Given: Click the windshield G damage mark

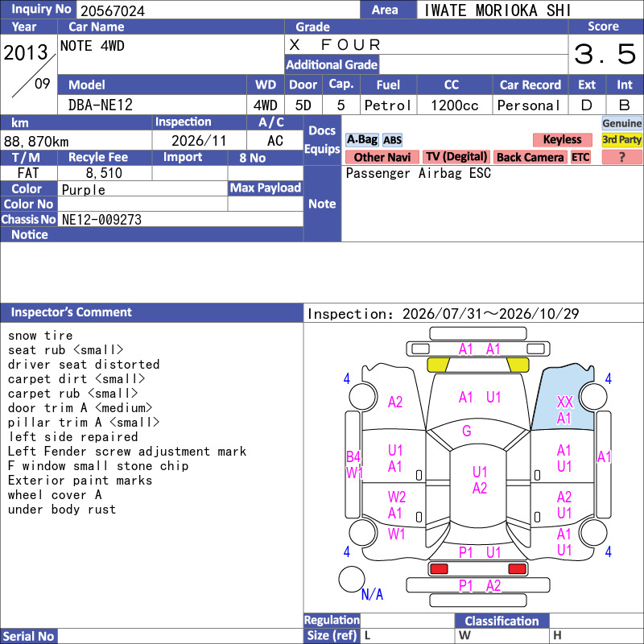Looking at the screenshot, I should (x=467, y=431).
